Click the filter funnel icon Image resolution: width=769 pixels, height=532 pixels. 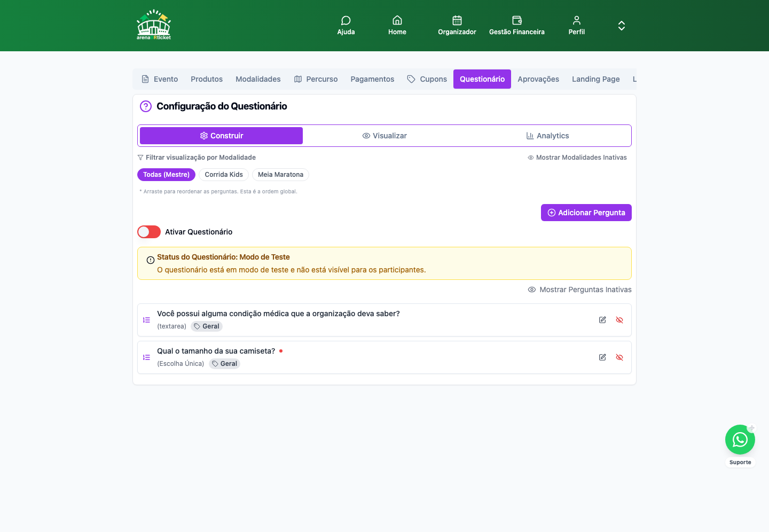click(x=140, y=158)
